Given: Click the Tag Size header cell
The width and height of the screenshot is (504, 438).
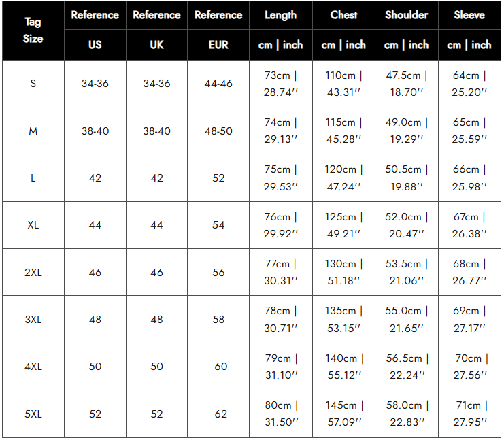Looking at the screenshot, I should click(33, 31).
